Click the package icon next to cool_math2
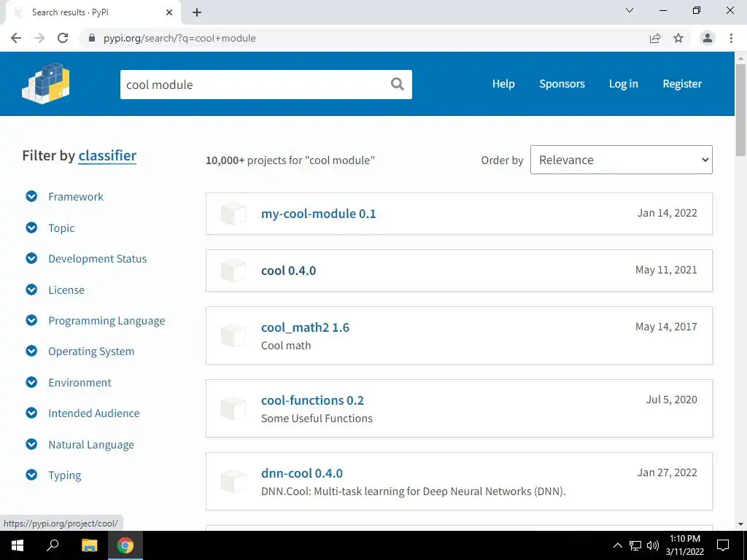Image resolution: width=747 pixels, height=560 pixels. (x=233, y=335)
